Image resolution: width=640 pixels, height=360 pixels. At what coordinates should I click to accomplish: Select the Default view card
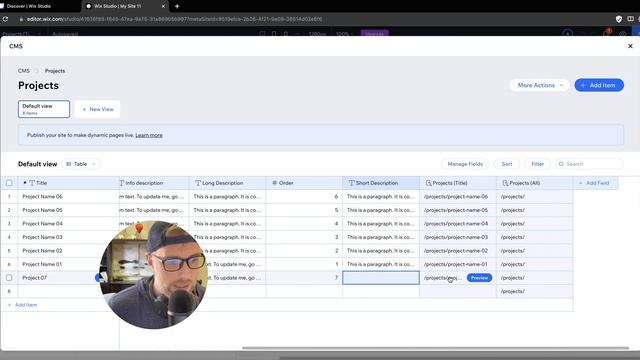coord(44,109)
